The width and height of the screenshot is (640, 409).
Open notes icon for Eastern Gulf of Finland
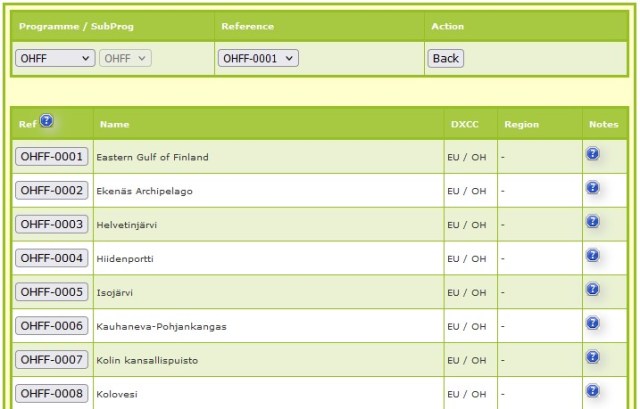coord(592,154)
